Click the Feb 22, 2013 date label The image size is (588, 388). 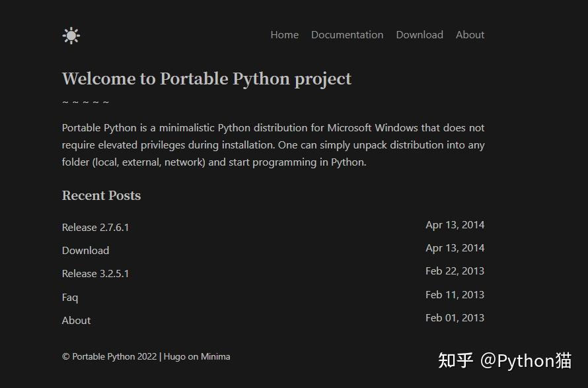pos(455,271)
